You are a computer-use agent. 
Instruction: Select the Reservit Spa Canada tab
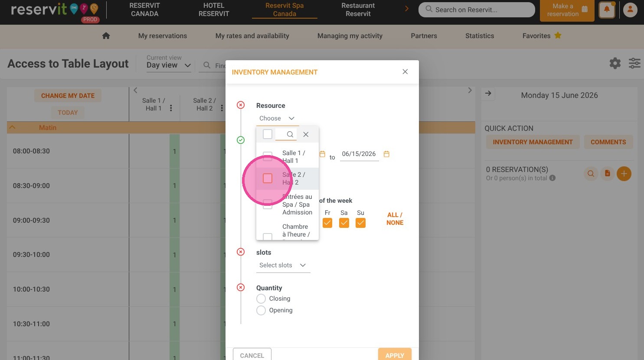[284, 10]
